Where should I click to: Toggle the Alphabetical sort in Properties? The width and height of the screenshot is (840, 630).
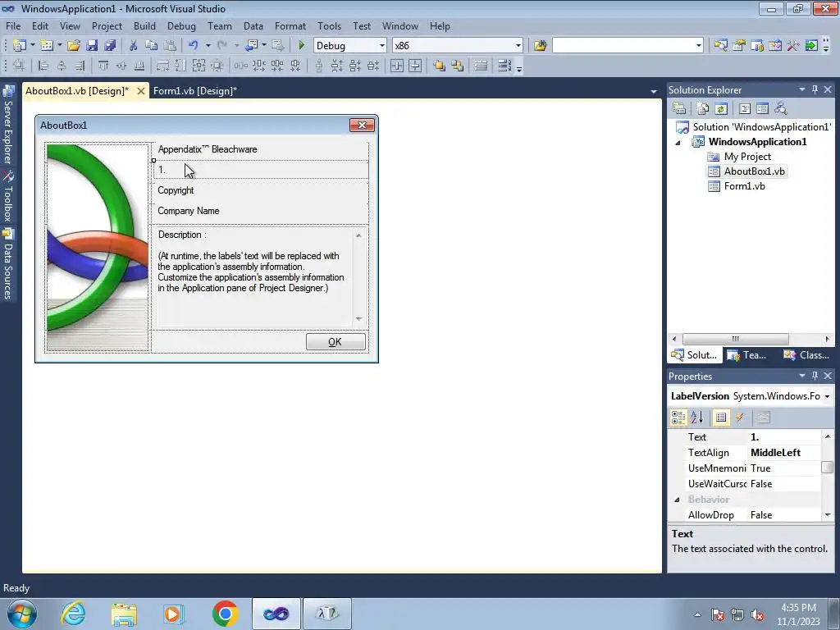[x=697, y=418]
